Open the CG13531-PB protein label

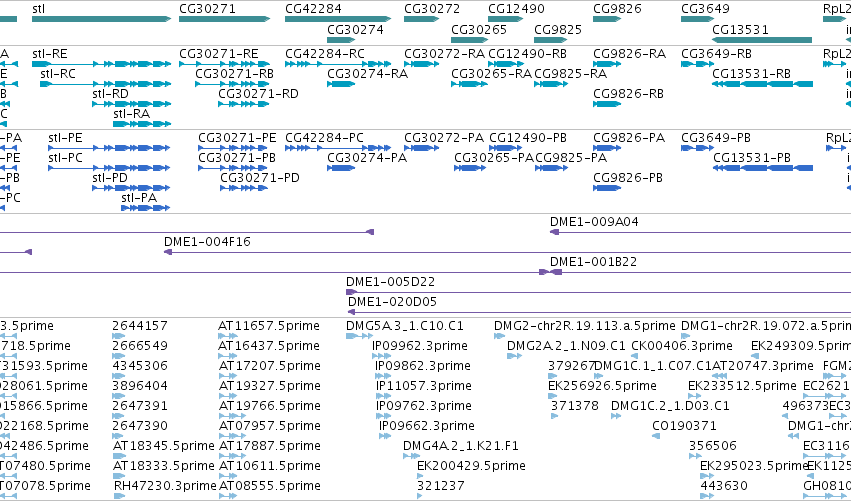752,158
